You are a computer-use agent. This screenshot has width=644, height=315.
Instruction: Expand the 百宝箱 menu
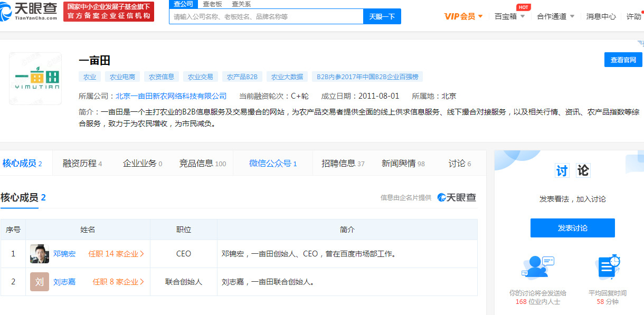tap(509, 16)
